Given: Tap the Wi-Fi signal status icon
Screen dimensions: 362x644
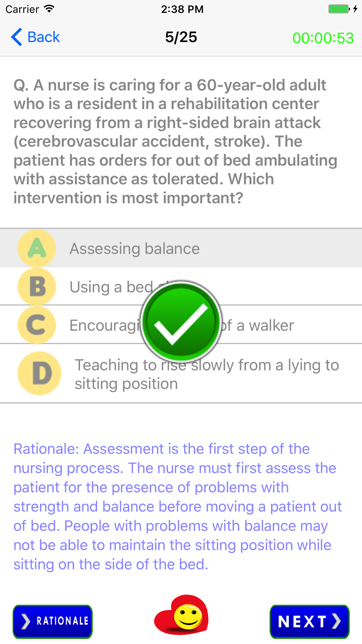Looking at the screenshot, I should (x=49, y=9).
